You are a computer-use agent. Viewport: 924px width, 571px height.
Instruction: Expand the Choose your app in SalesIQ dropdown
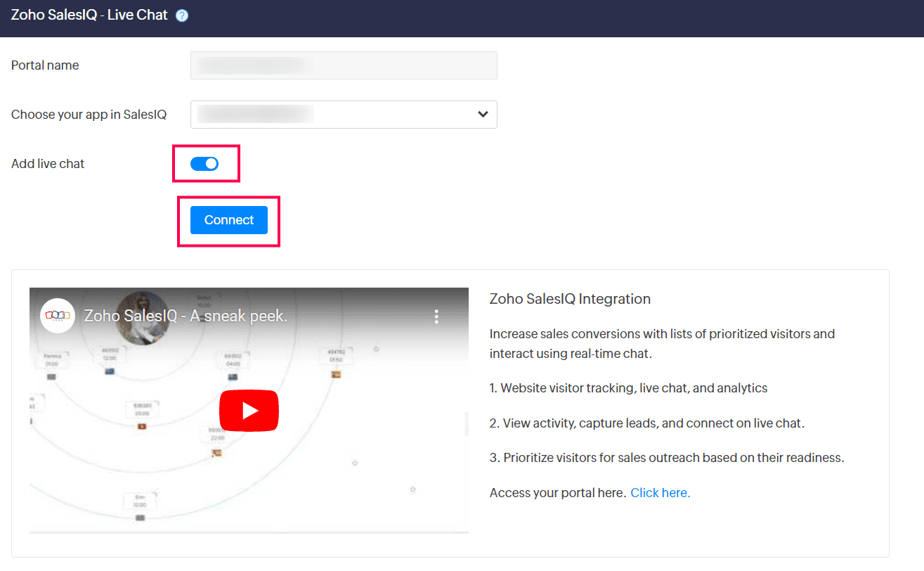click(x=344, y=115)
